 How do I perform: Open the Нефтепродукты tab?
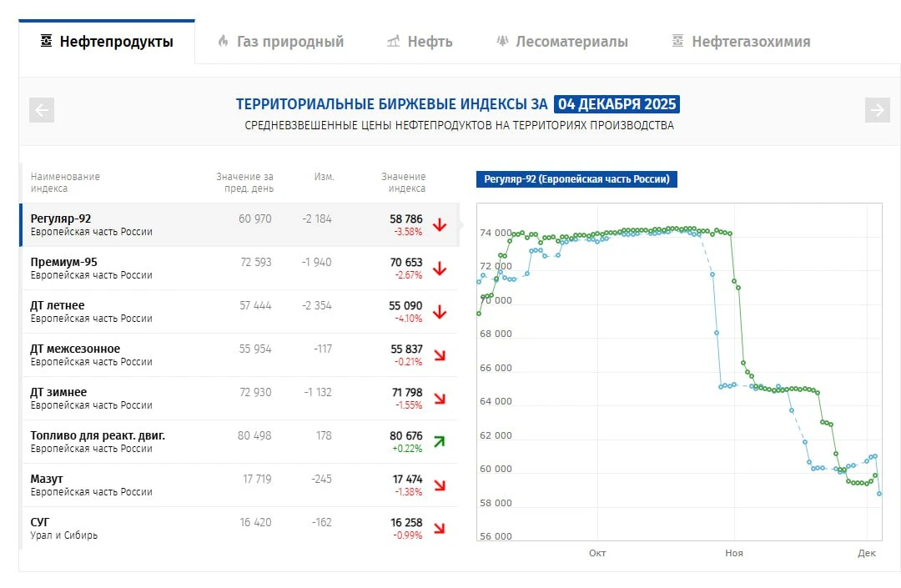point(108,42)
